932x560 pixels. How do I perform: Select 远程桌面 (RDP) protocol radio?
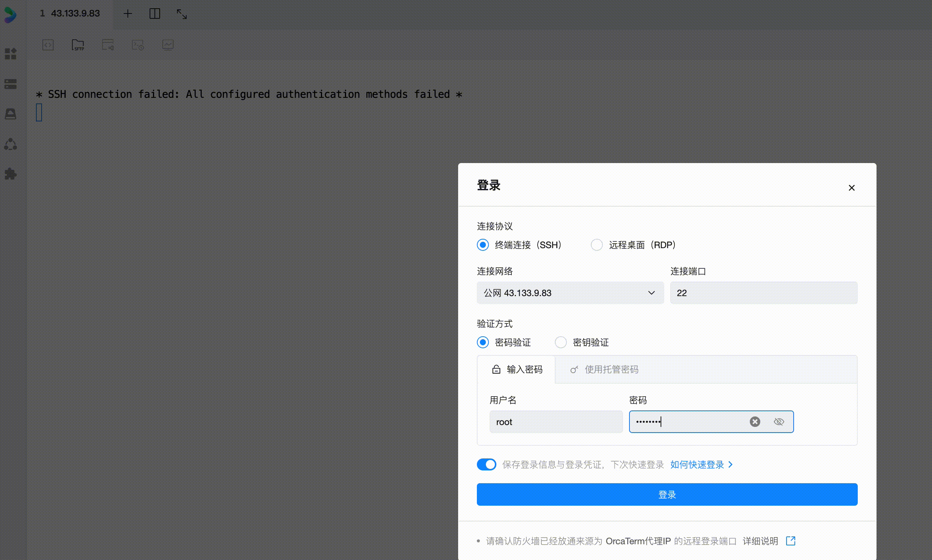pyautogui.click(x=596, y=245)
